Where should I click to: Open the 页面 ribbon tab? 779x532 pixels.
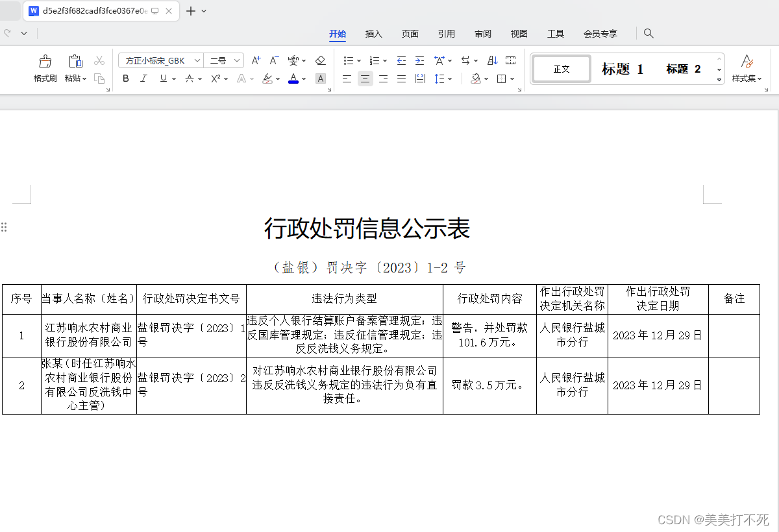tap(410, 34)
